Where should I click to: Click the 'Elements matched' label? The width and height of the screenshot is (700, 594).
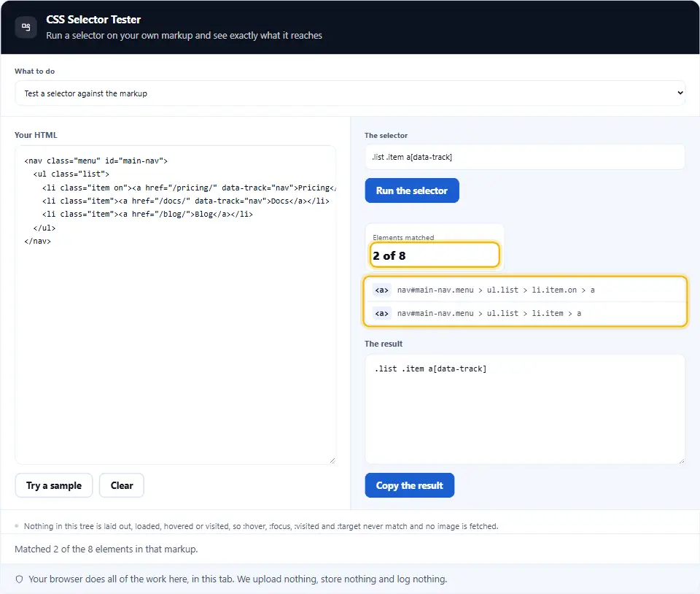coord(403,238)
